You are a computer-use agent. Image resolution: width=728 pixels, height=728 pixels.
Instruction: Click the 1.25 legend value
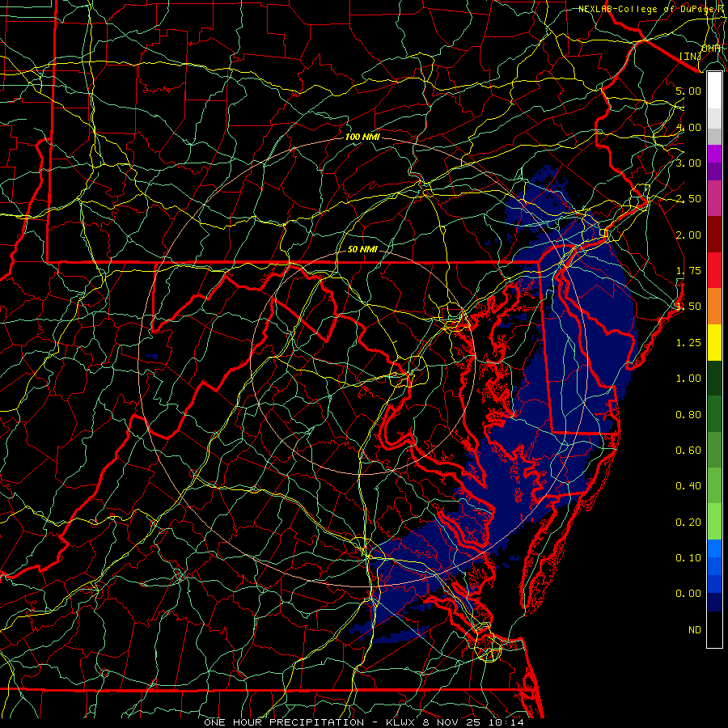pos(688,343)
